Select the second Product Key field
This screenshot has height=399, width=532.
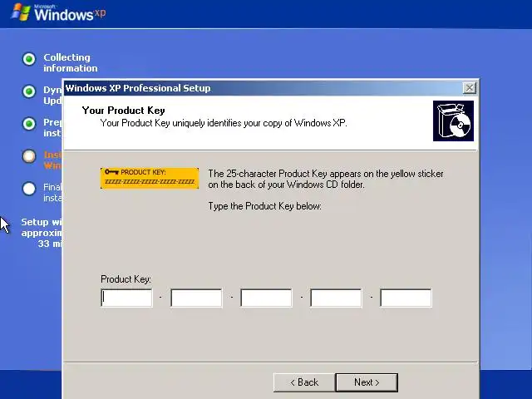point(196,298)
